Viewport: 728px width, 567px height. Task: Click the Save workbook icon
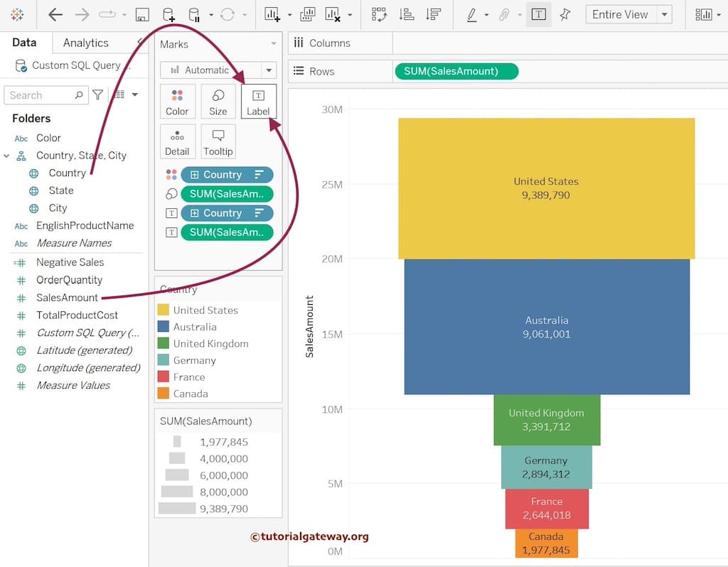142,15
